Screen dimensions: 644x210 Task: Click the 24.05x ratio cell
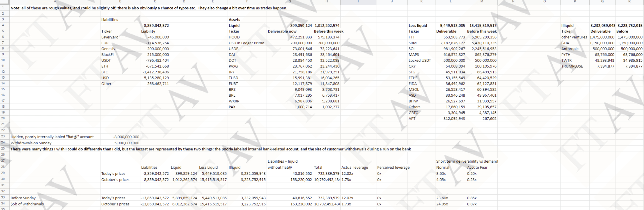click(x=442, y=204)
